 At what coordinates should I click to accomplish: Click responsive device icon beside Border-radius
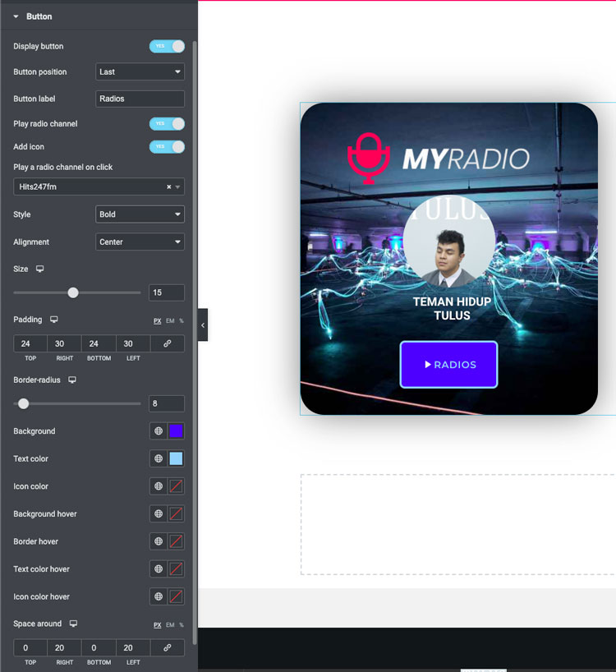click(72, 380)
